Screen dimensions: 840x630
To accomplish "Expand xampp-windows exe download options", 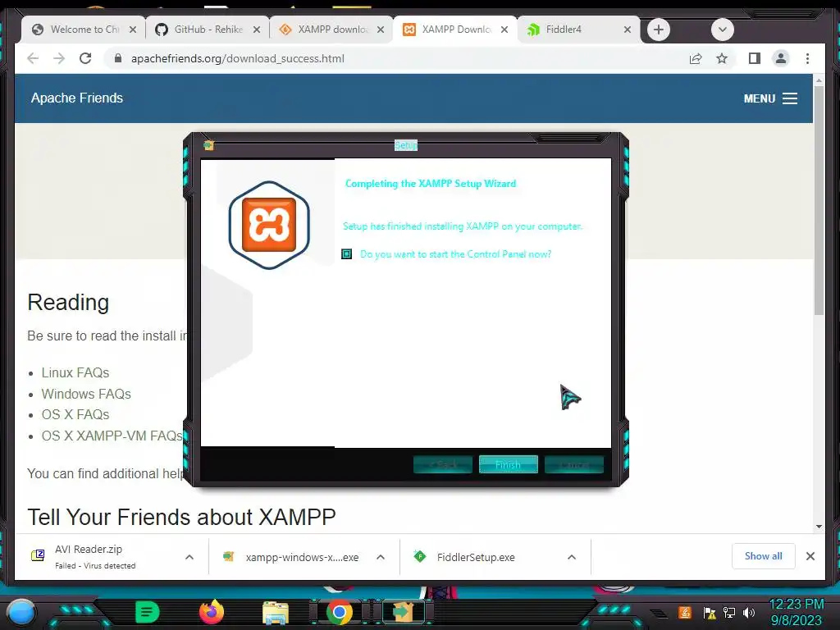I will [x=381, y=557].
